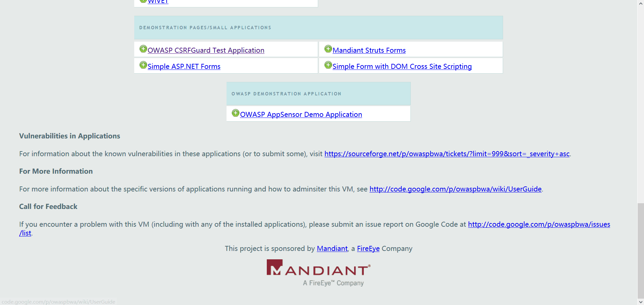
Task: Open the owaspbwa wiki UserGuide link
Action: click(x=455, y=189)
